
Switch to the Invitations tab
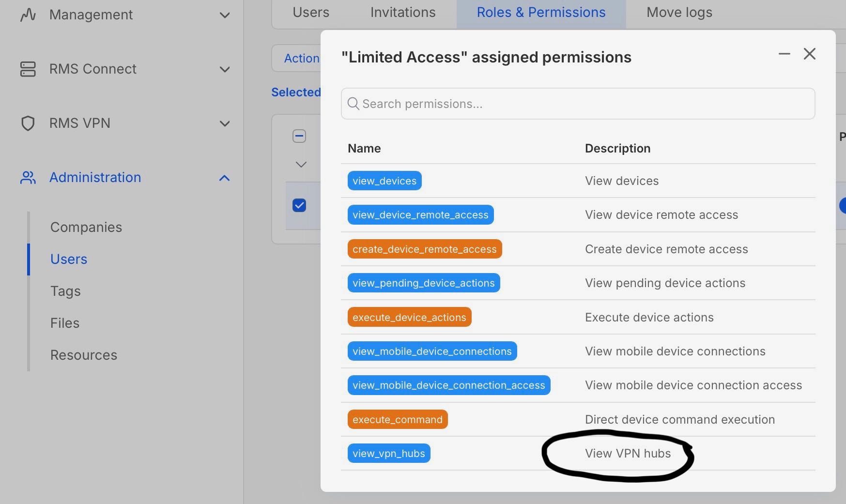point(403,12)
